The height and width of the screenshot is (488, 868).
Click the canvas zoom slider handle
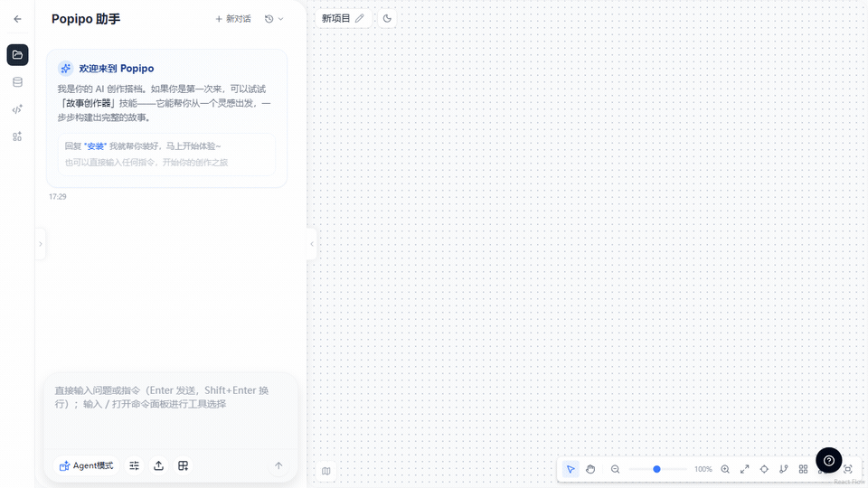coord(656,469)
